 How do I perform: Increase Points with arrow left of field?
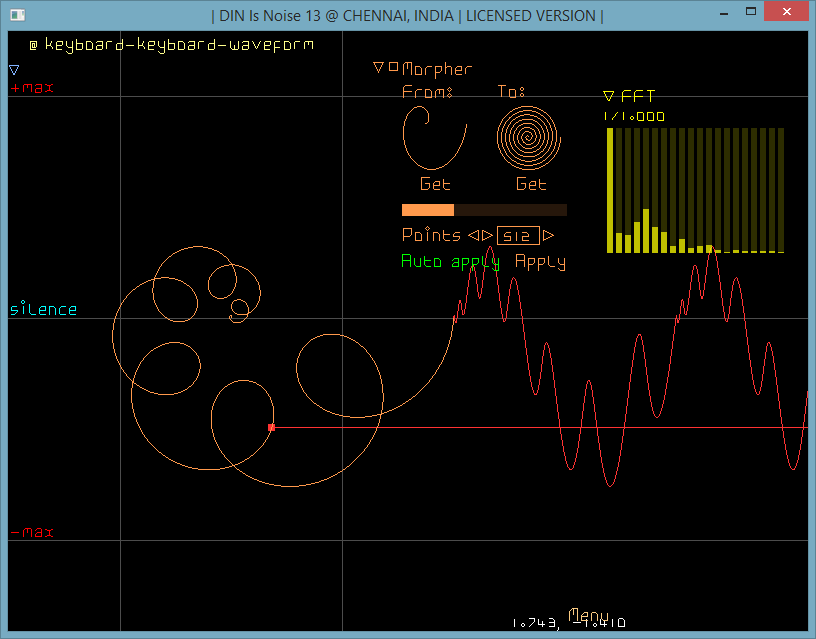point(487,236)
